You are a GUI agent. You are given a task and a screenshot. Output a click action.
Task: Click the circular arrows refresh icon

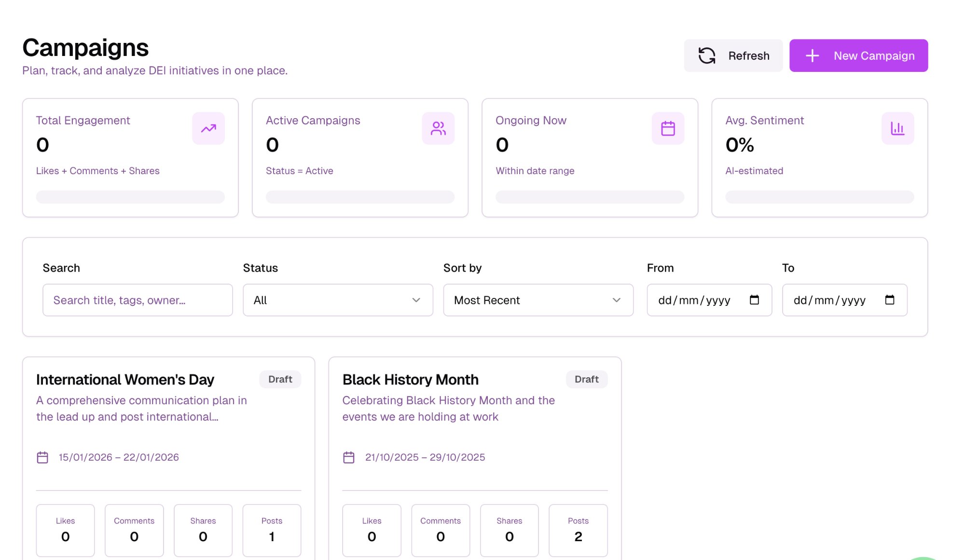[x=707, y=56]
